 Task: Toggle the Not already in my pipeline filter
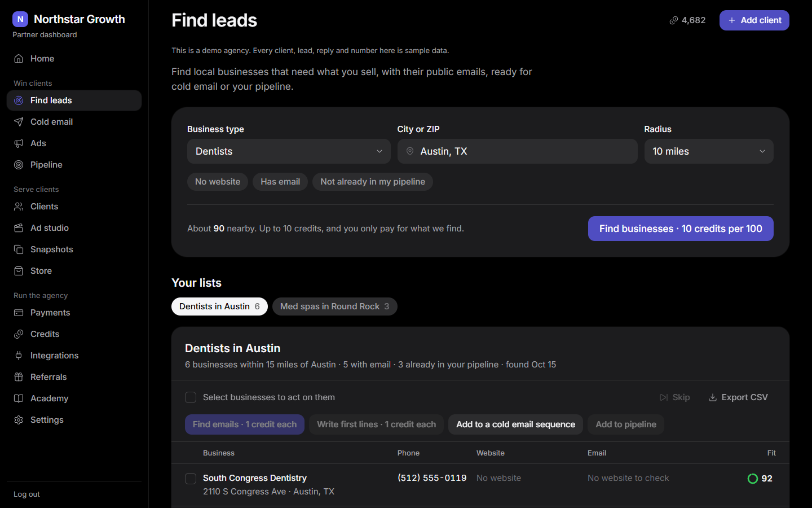(x=373, y=182)
